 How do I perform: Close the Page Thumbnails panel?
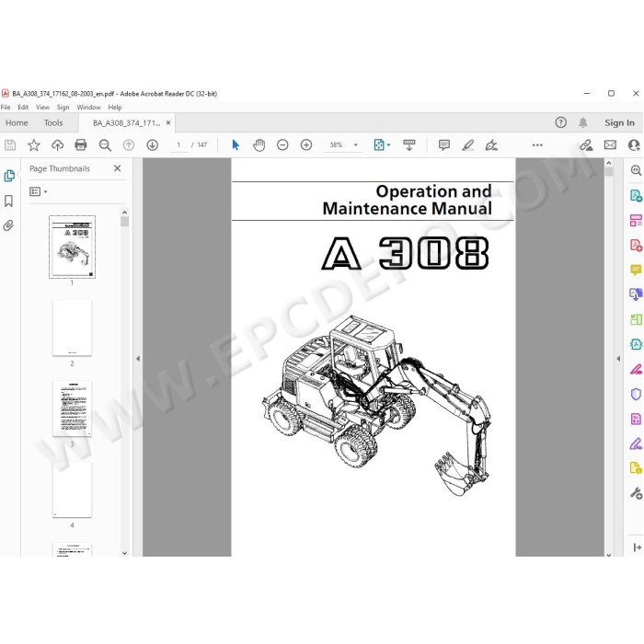(118, 168)
